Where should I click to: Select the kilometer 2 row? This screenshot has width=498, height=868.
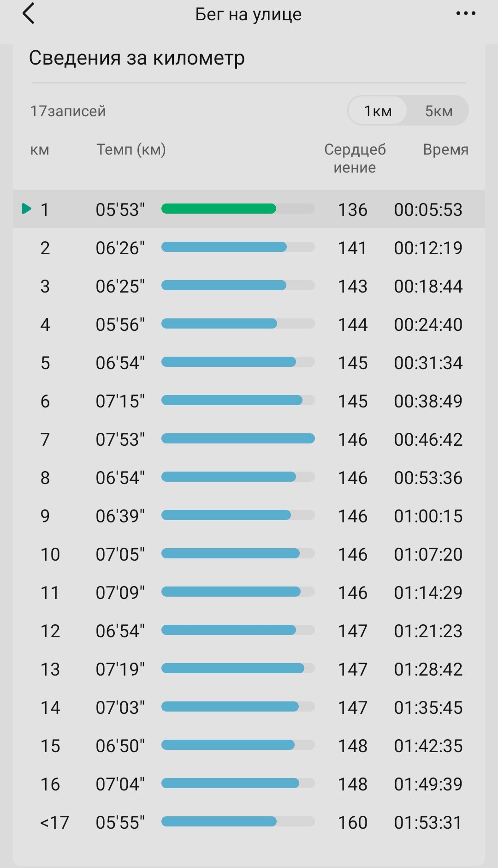pyautogui.click(x=249, y=248)
